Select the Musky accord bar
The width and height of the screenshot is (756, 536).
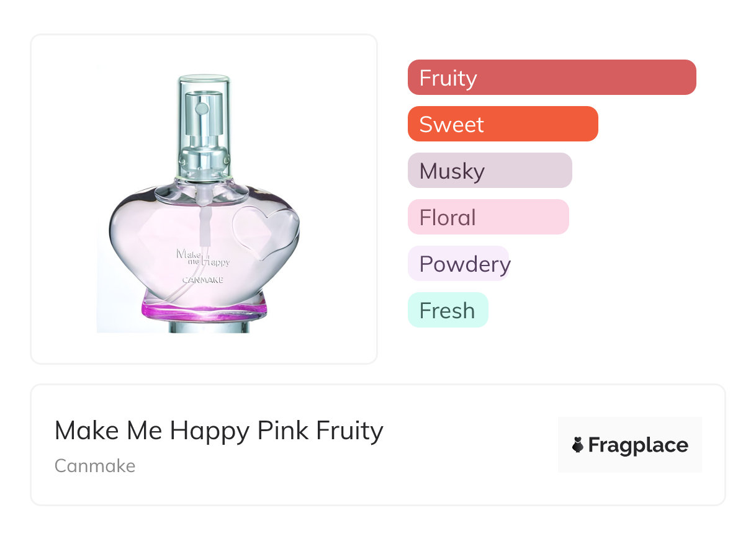coord(489,171)
